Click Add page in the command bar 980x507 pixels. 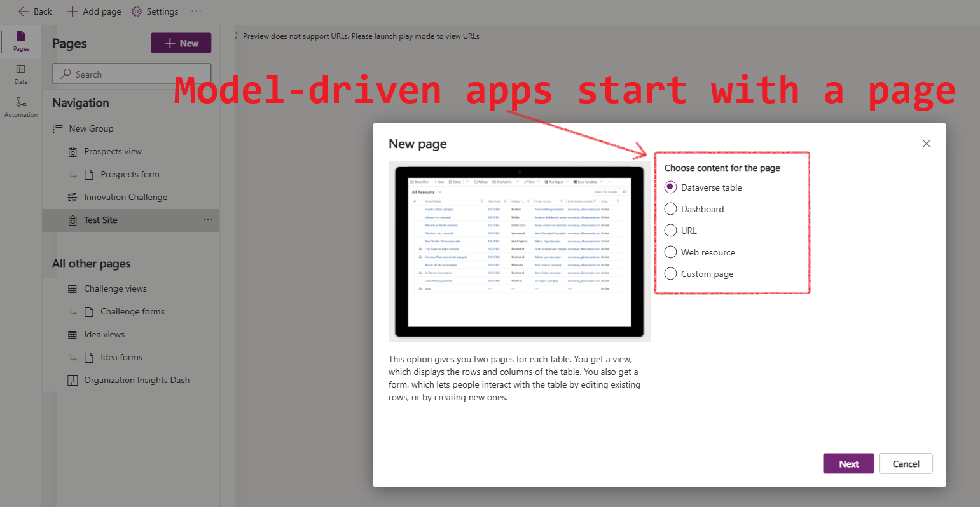click(94, 11)
